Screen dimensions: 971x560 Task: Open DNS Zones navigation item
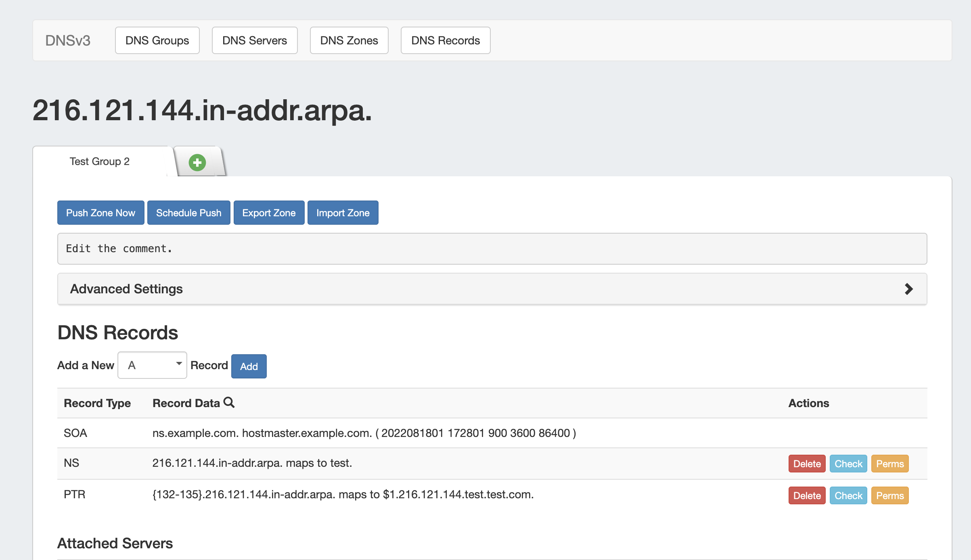(349, 40)
